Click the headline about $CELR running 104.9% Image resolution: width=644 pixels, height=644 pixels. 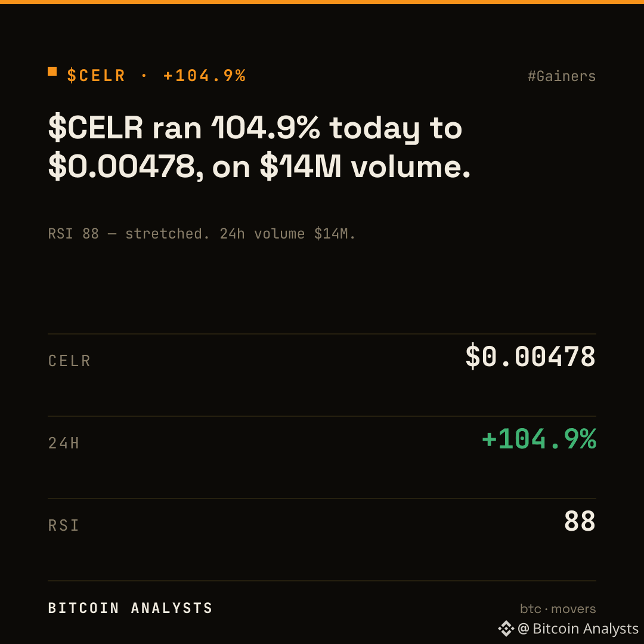tap(259, 147)
